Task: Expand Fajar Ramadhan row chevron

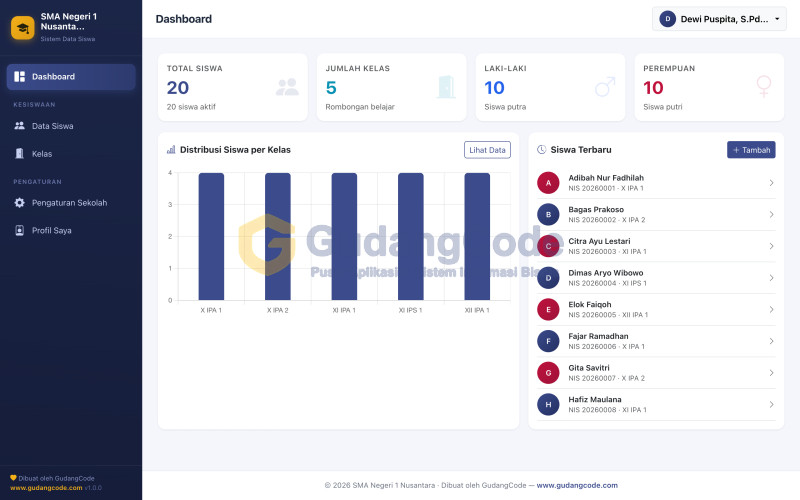Action: [x=771, y=341]
